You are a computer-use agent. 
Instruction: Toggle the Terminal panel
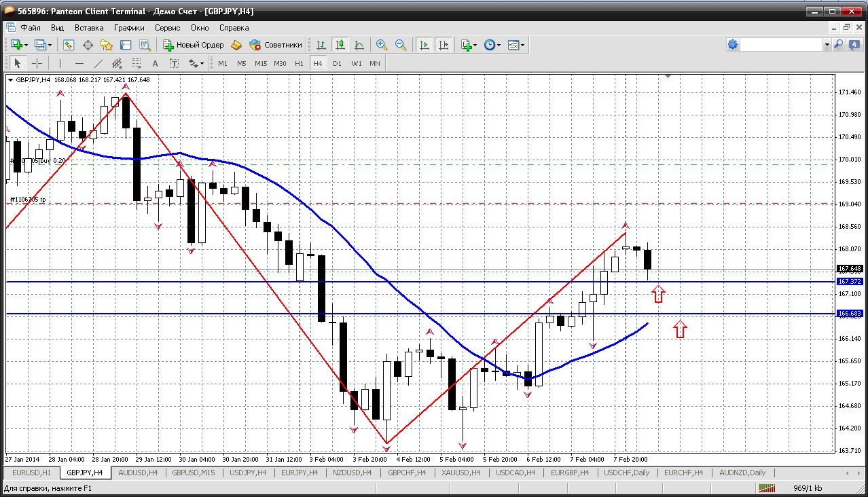tap(126, 45)
